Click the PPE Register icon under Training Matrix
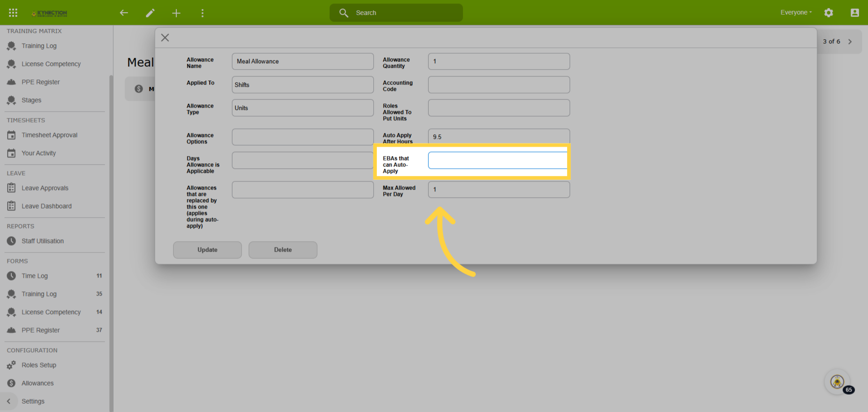The height and width of the screenshot is (412, 868). coord(11,82)
